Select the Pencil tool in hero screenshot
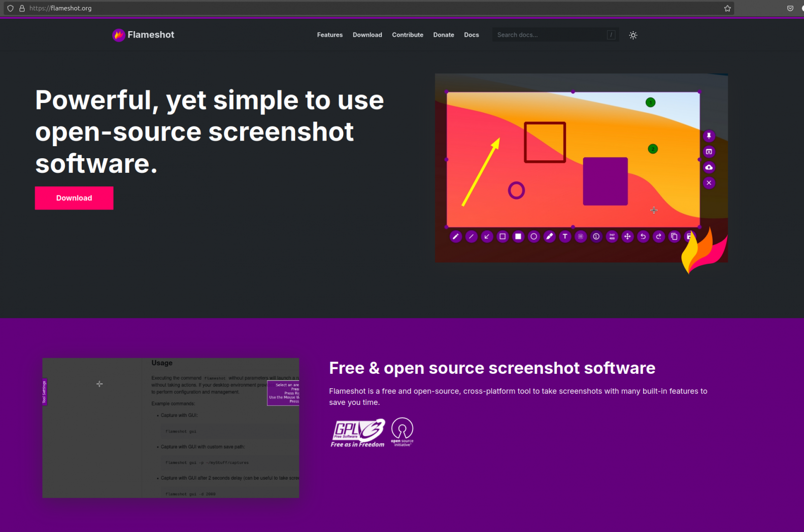 [456, 237]
